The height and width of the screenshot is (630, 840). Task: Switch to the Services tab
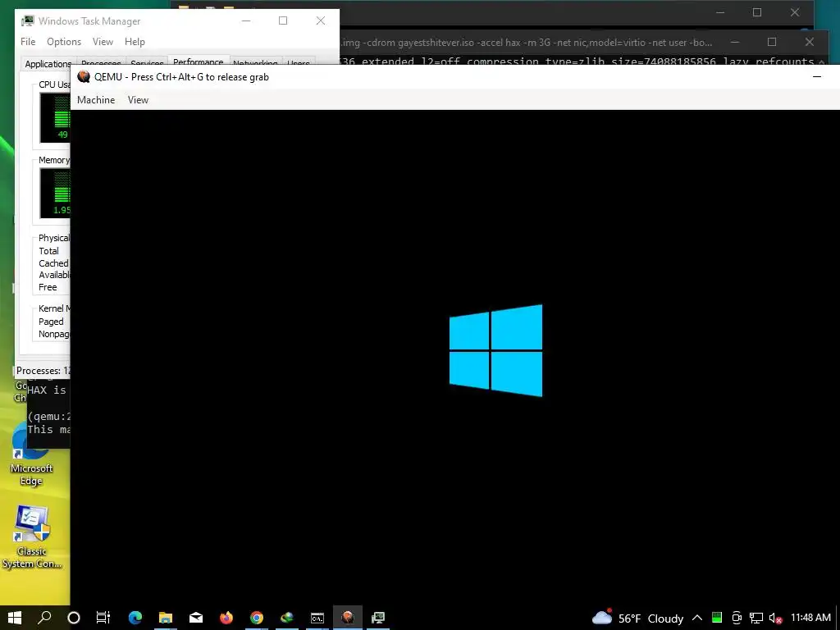pos(147,64)
